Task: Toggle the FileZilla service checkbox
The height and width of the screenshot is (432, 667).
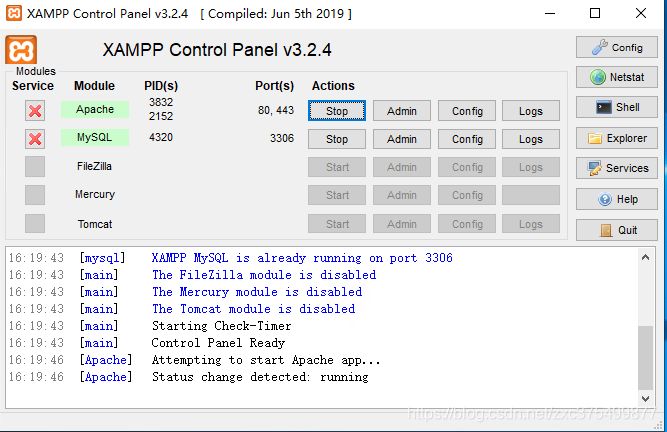Action: 35,167
